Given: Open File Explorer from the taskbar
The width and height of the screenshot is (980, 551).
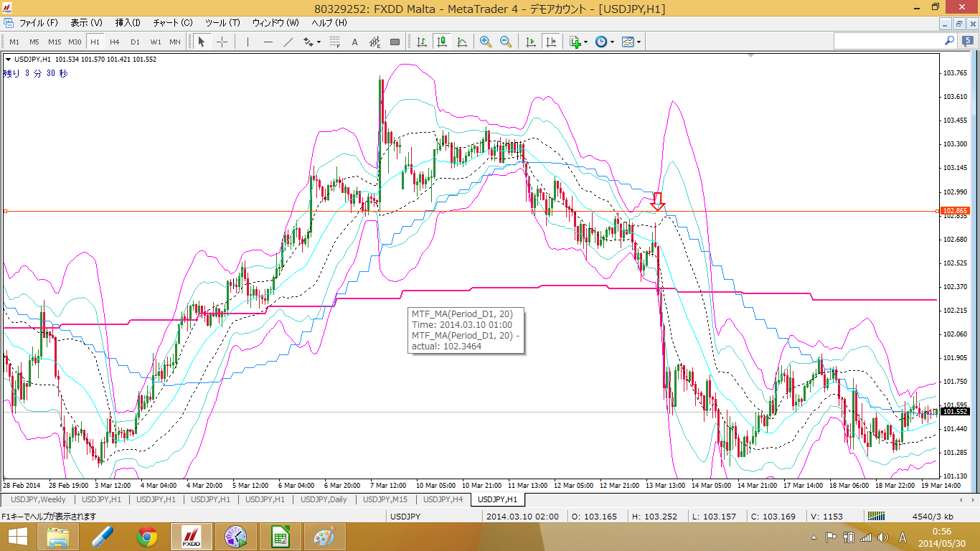Looking at the screenshot, I should coord(57,537).
